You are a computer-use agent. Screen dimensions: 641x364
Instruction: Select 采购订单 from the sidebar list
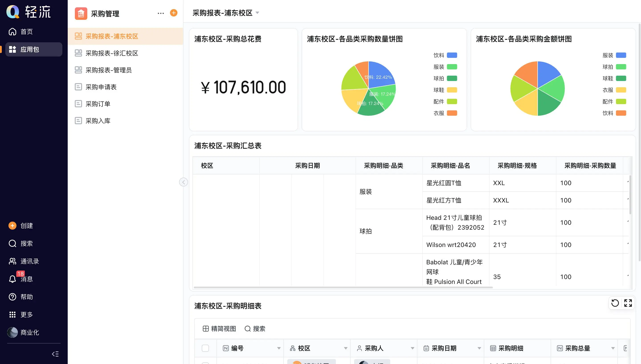coord(98,104)
